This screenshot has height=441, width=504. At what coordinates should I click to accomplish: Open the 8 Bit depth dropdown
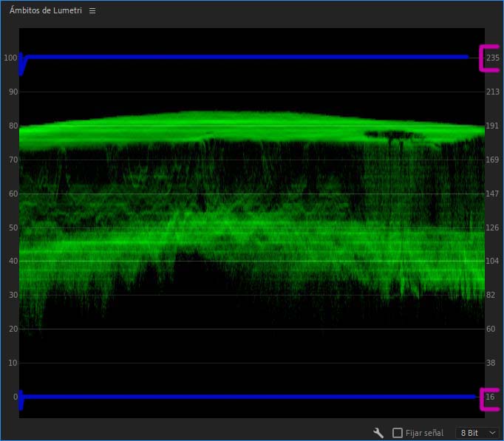[x=477, y=433]
